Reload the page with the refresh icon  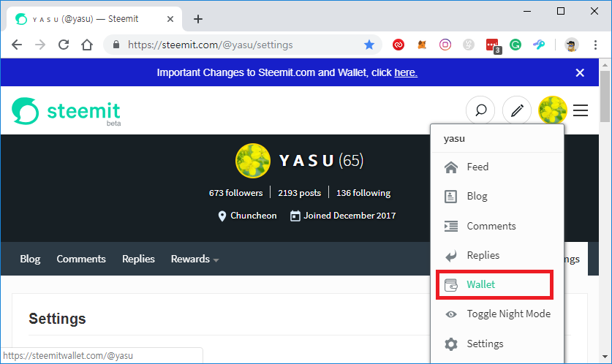pyautogui.click(x=64, y=45)
